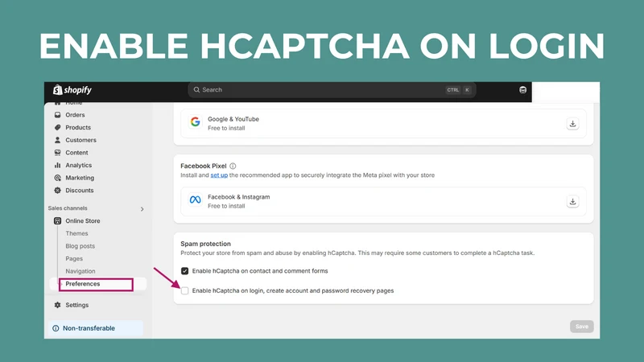Screen dimensions: 644x362
Task: Click the Shopify logo
Action: pos(72,89)
